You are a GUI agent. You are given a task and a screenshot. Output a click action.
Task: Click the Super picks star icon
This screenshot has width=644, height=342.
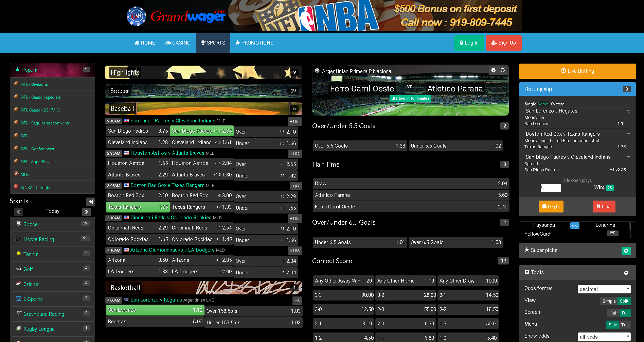(x=527, y=250)
